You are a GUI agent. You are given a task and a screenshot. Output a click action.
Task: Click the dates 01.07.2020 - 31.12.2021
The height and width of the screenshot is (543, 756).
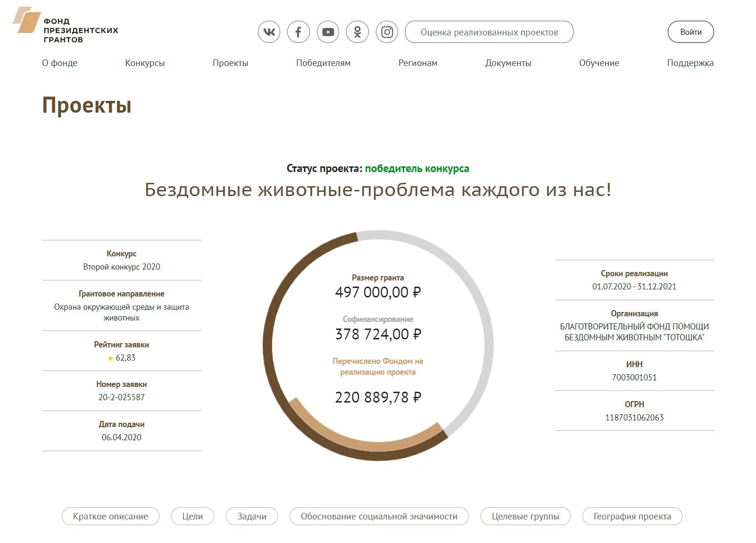tap(634, 287)
